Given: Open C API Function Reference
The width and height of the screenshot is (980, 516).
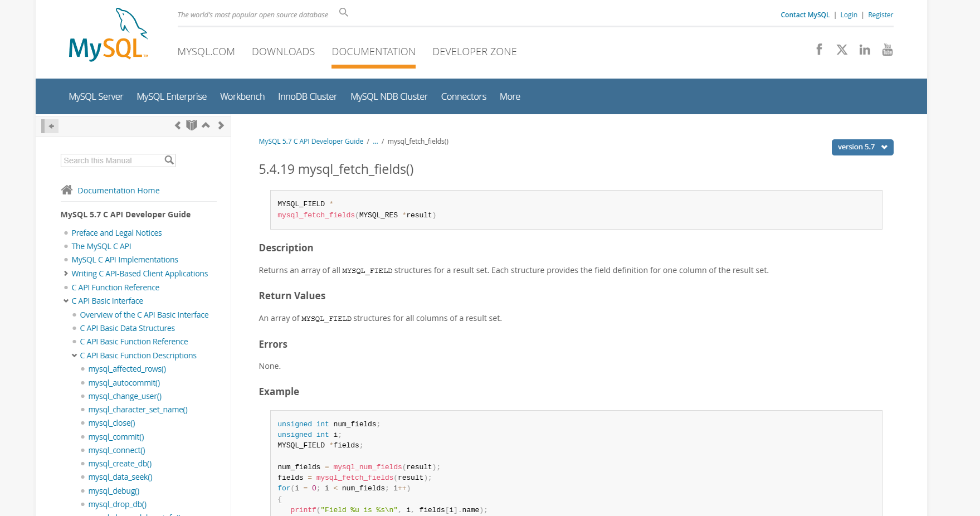Looking at the screenshot, I should pos(115,288).
